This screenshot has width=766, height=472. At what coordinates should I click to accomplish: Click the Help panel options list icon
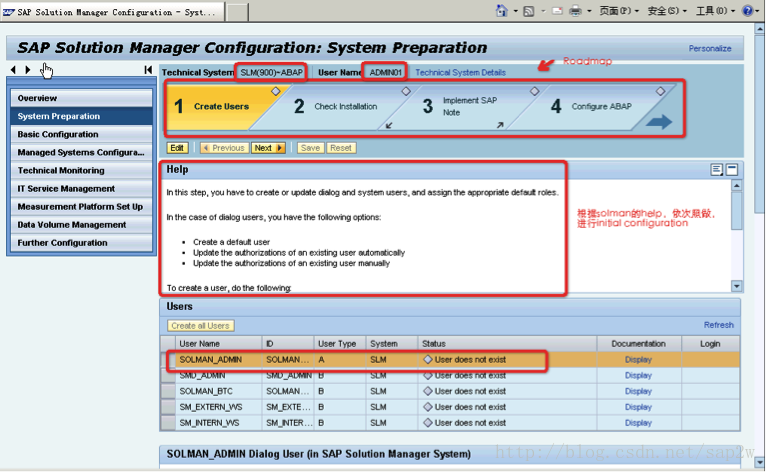pos(717,170)
